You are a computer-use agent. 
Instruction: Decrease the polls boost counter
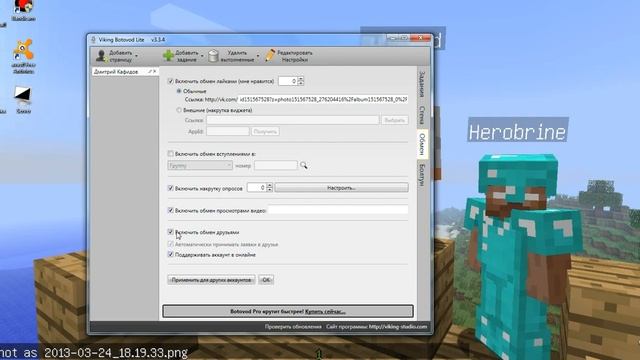click(269, 190)
